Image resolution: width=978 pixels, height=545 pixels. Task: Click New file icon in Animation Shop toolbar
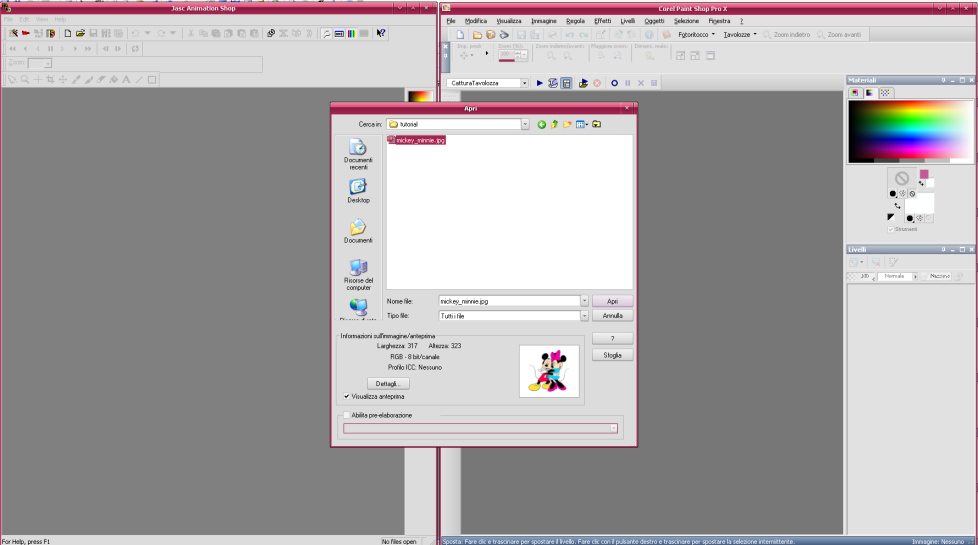pos(67,33)
